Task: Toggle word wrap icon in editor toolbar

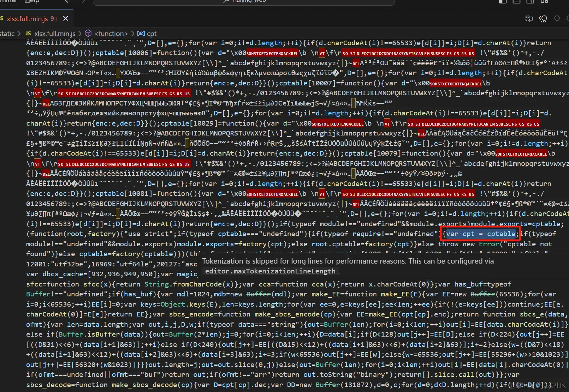Action: (x=529, y=18)
